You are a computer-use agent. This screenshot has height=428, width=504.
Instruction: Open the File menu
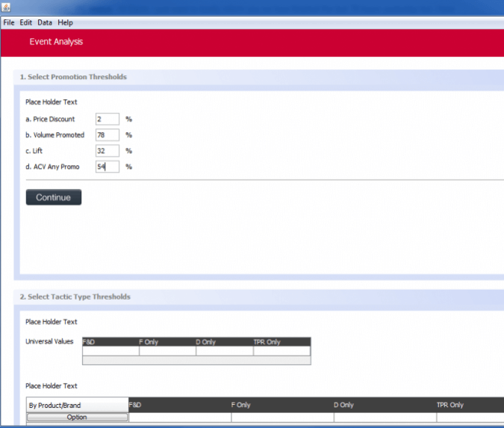[9, 22]
